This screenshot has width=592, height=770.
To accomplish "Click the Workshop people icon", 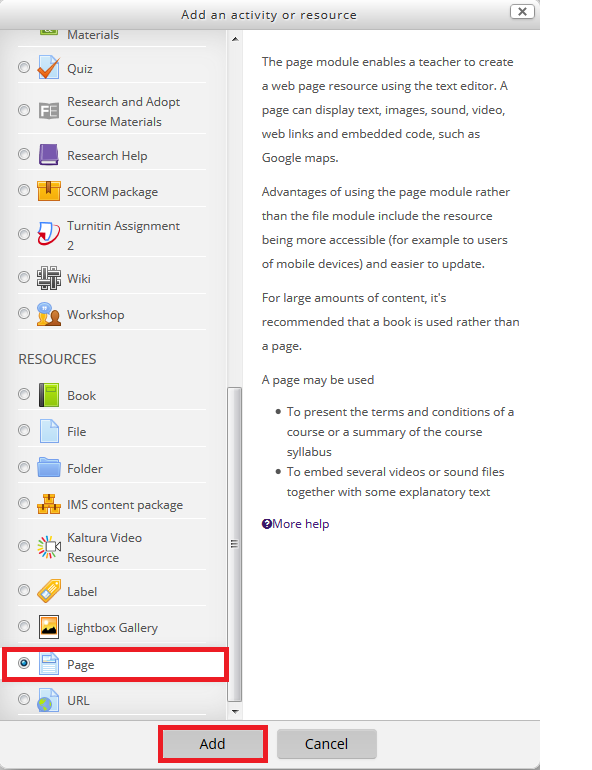I will [x=49, y=314].
